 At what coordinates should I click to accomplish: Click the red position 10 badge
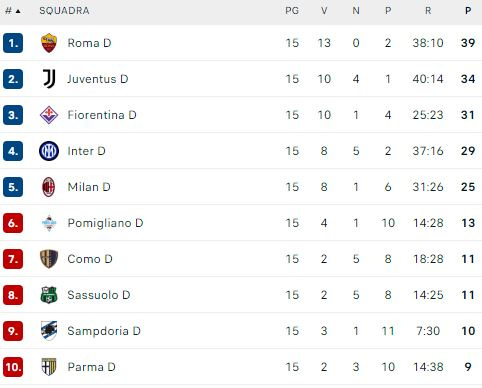click(13, 367)
